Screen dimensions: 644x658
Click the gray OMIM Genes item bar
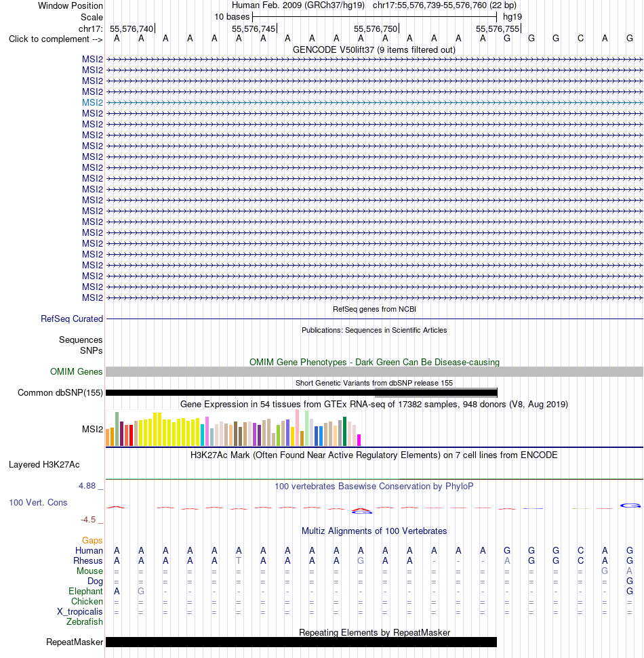374,372
